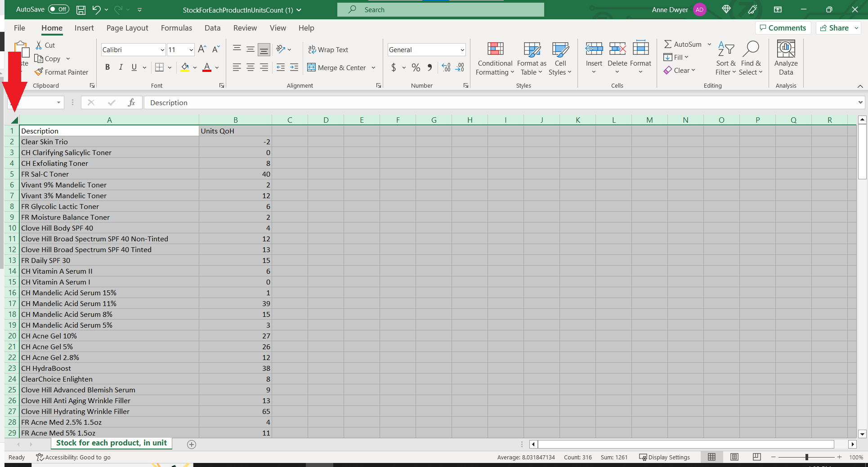Add a new sheet with plus icon

pos(192,444)
